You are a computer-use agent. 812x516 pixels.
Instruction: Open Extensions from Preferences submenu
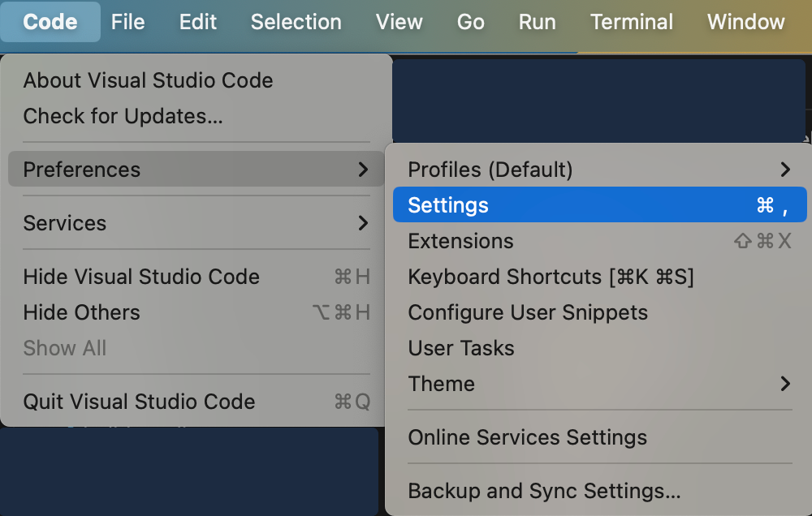pos(600,241)
